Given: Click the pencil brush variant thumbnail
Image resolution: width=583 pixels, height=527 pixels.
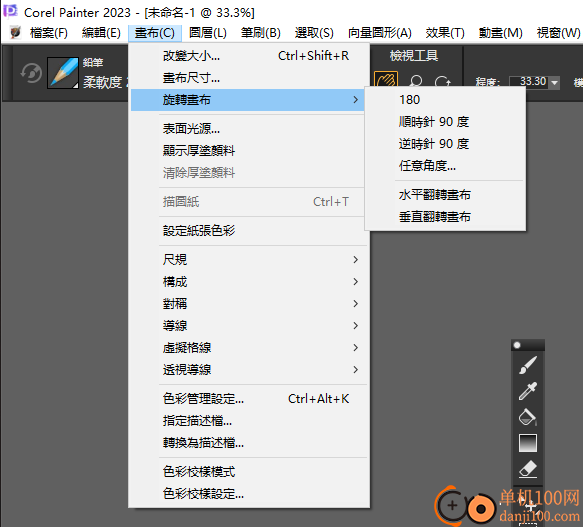Looking at the screenshot, I should (63, 73).
